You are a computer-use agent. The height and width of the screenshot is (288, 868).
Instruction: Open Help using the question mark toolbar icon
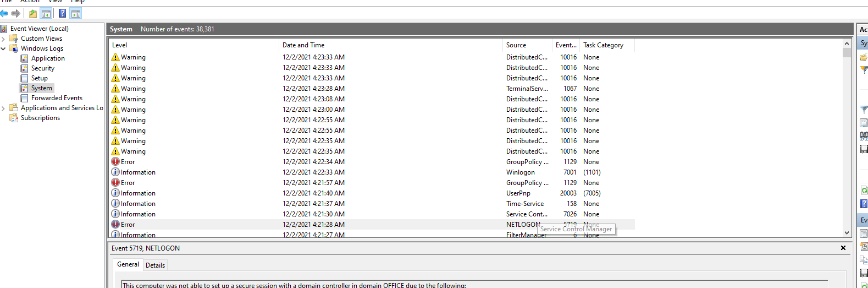63,13
